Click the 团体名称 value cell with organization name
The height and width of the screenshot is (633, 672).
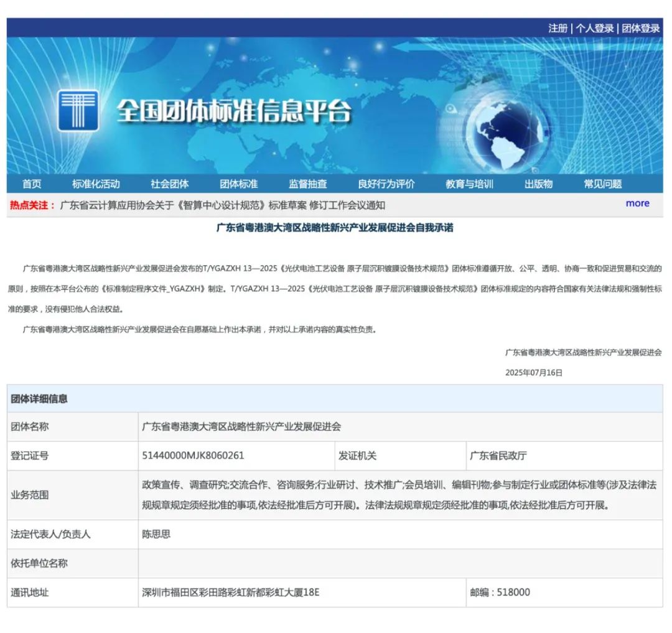[x=400, y=427]
